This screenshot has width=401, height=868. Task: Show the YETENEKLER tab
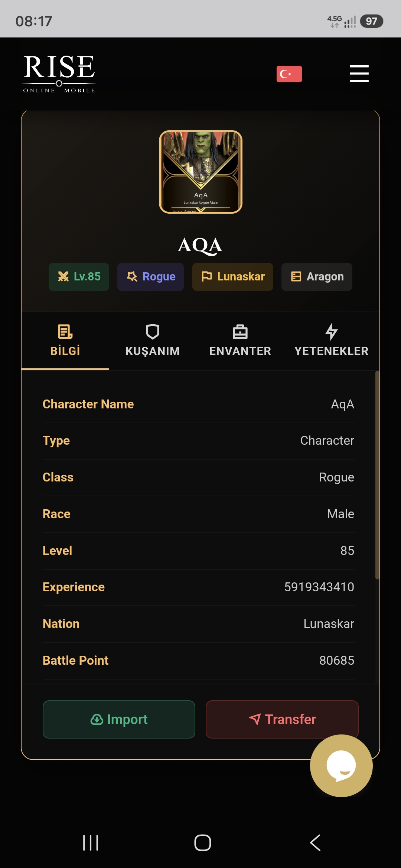pos(331,341)
